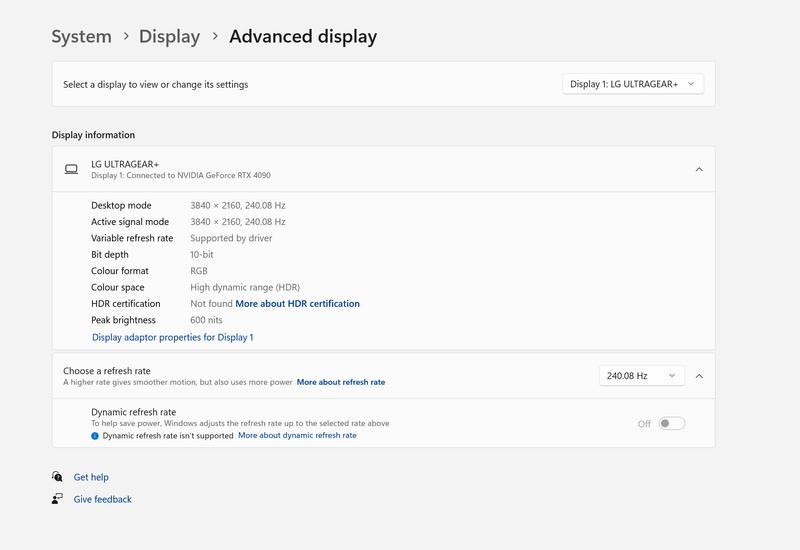Collapse the Choose a refresh rate section

click(699, 376)
